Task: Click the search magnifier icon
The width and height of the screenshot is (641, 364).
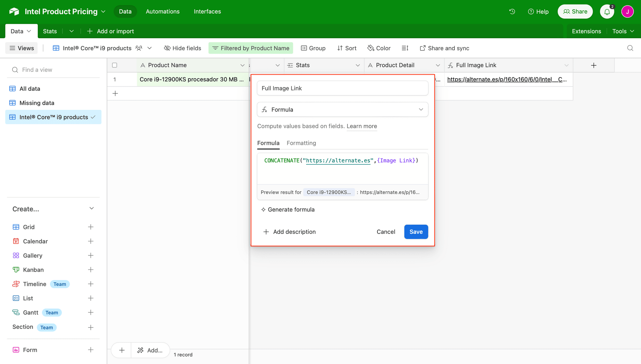Action: 630,48
